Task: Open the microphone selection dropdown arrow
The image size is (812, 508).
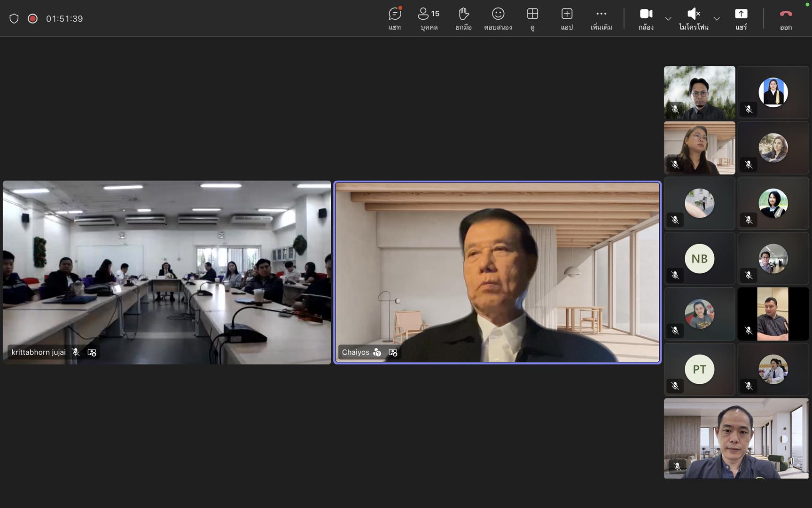Action: [717, 19]
